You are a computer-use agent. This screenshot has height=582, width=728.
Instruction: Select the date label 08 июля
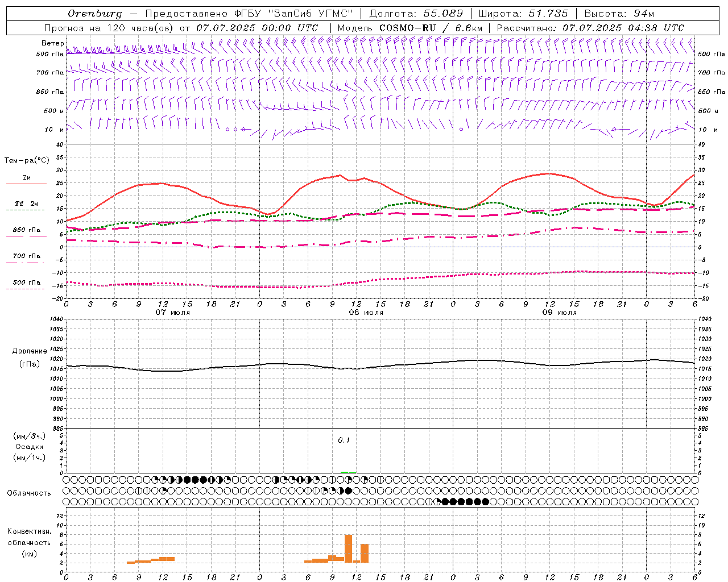pyautogui.click(x=366, y=313)
